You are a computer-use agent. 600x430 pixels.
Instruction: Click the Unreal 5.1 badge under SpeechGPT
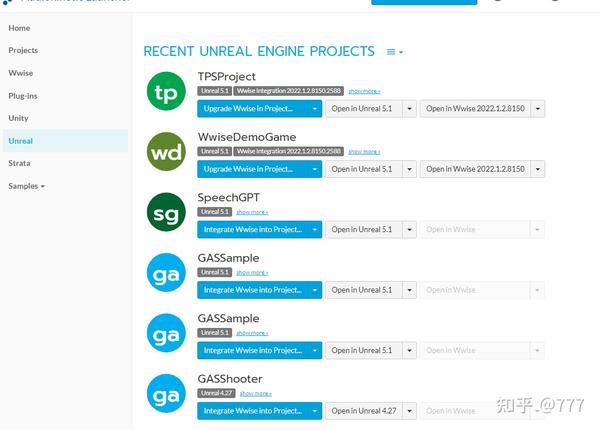click(x=215, y=212)
